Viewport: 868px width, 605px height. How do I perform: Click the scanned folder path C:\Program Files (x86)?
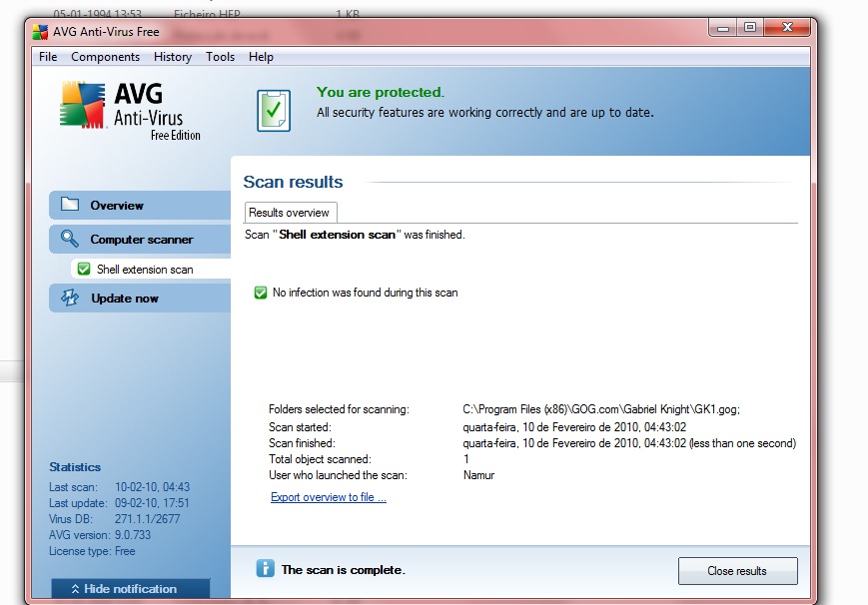tap(601, 409)
